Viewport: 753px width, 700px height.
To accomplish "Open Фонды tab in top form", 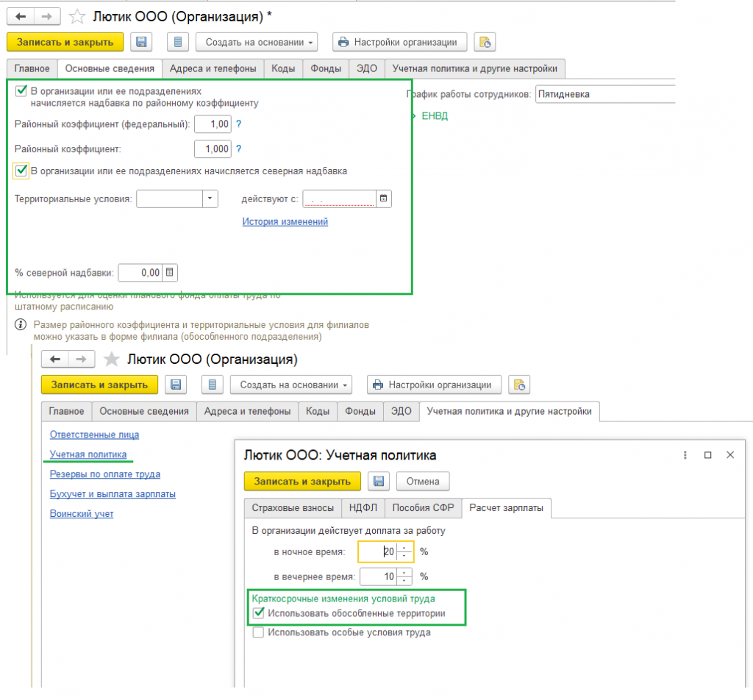I will click(326, 68).
